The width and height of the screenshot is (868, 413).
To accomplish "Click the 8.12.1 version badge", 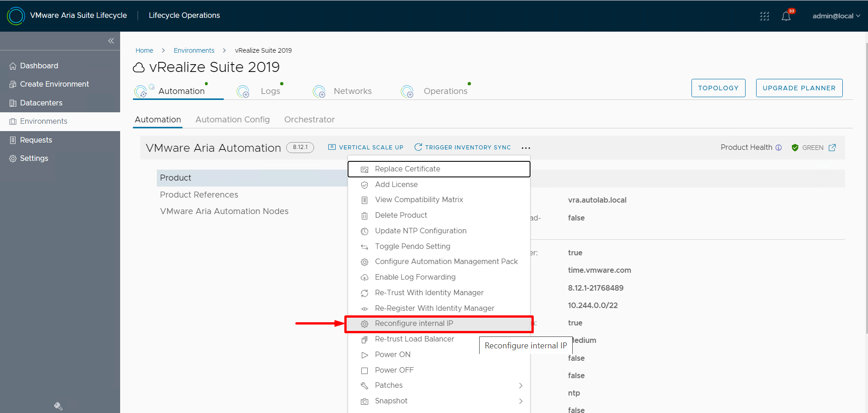I will click(x=300, y=148).
